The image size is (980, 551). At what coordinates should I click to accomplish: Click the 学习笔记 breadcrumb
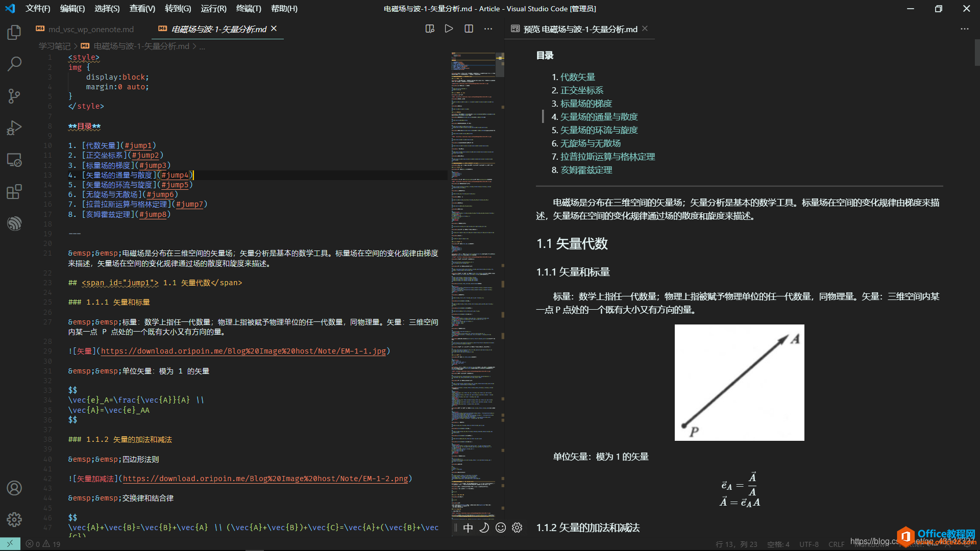click(x=55, y=46)
